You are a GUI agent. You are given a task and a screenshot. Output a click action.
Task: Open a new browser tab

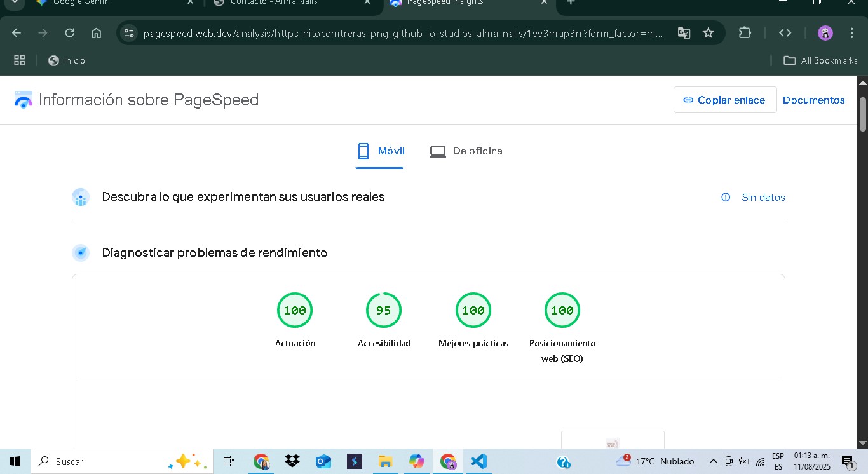pyautogui.click(x=571, y=2)
